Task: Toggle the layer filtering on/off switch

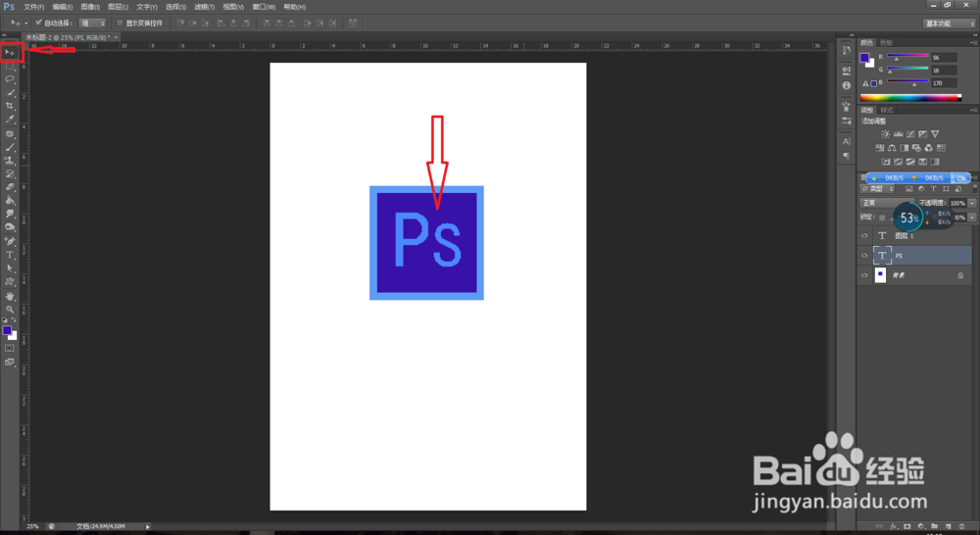Action: click(x=973, y=188)
